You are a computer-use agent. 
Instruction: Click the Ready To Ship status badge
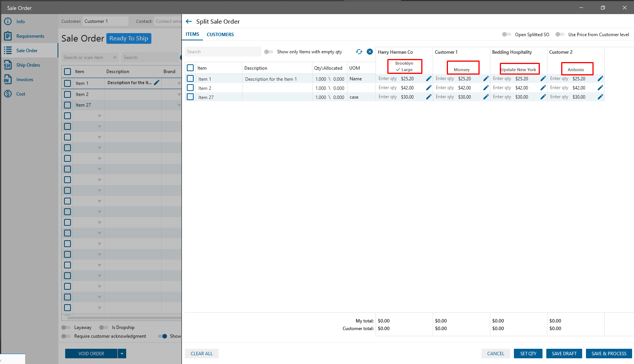(129, 38)
